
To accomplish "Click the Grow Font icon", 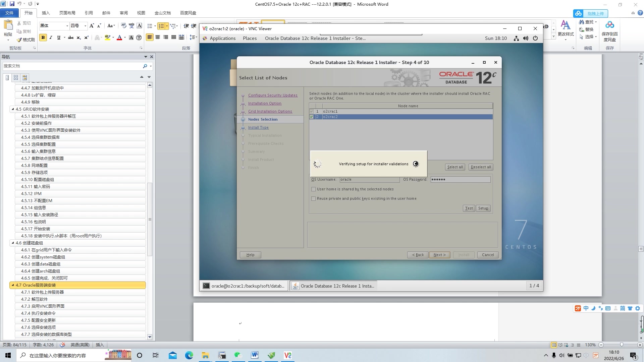I will 92,26.
